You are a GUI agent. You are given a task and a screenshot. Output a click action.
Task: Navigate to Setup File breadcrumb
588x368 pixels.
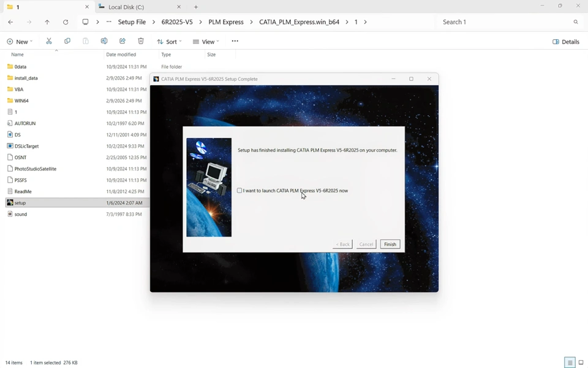pos(132,22)
